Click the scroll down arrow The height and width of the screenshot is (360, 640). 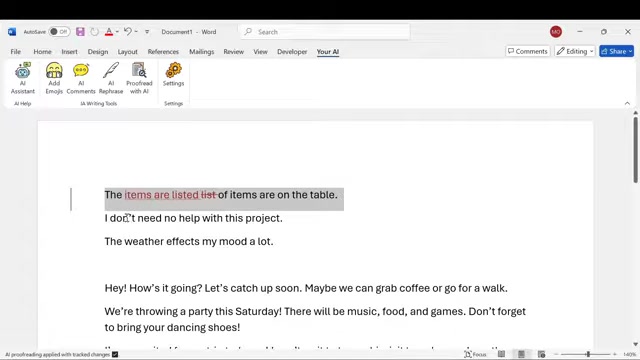(x=636, y=344)
